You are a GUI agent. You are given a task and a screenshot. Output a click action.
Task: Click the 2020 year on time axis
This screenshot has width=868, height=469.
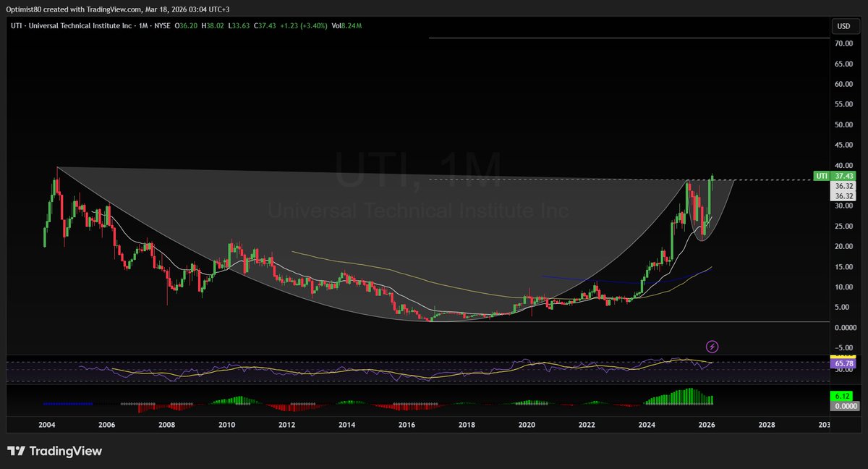point(527,426)
